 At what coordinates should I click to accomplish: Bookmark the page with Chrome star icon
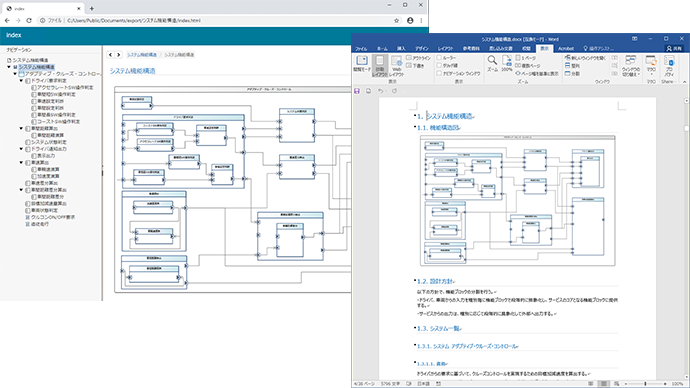click(396, 20)
